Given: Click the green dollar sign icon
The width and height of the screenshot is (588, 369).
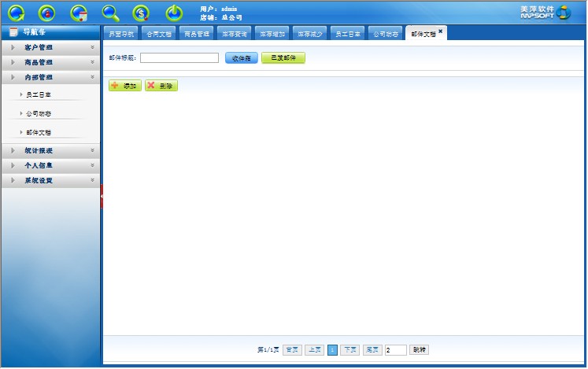Looking at the screenshot, I should [142, 13].
